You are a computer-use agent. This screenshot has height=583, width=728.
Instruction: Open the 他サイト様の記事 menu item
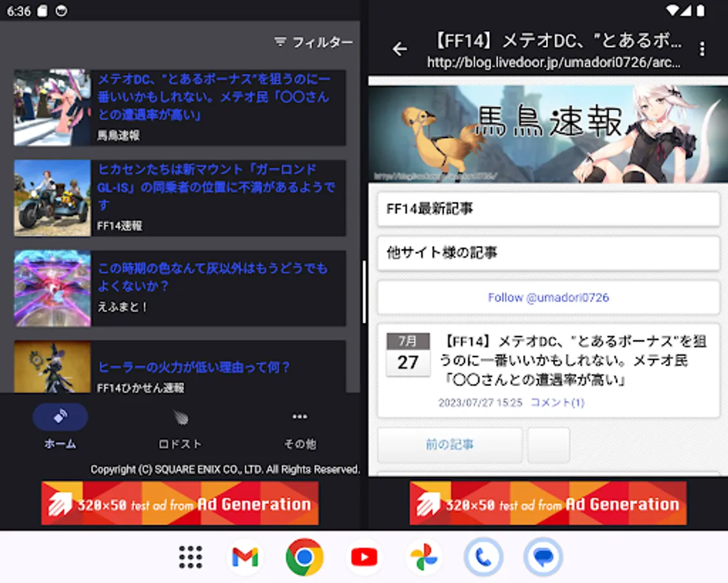pos(549,253)
